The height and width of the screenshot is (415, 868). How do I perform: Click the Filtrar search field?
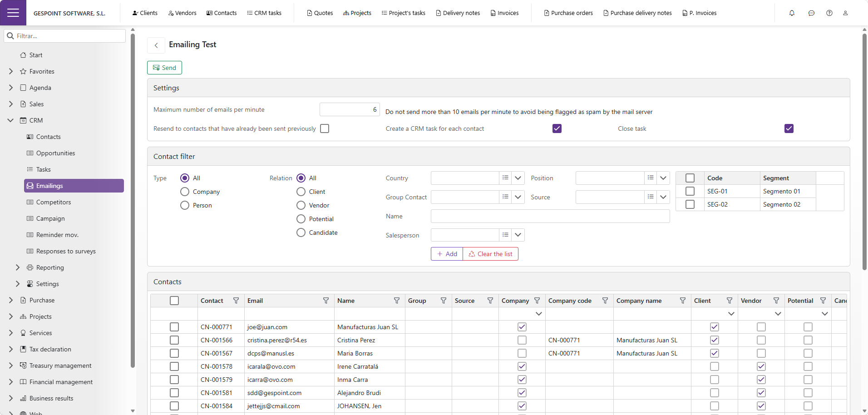coord(65,36)
